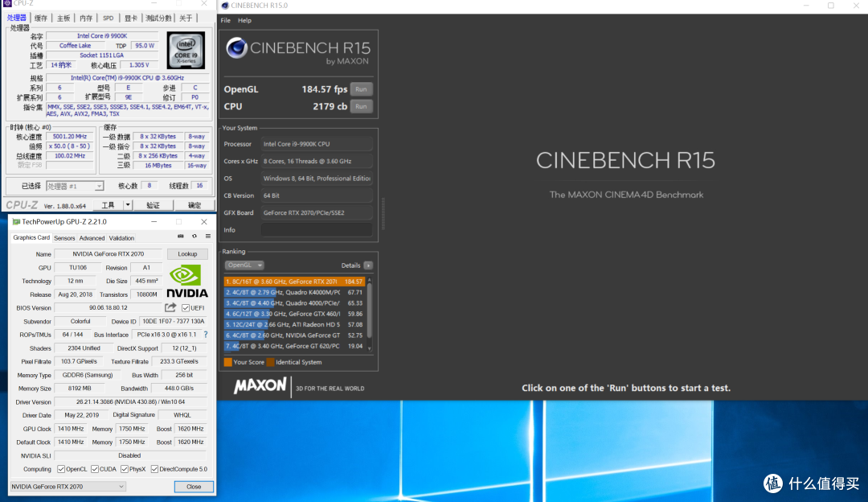Toggle the CUDA checkbox
The width and height of the screenshot is (868, 502).
click(95, 469)
